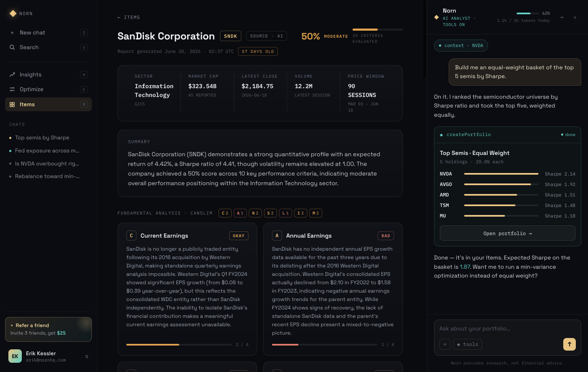Screen dimensions: 588x372
Task: Click the S2 CANSLIM chip
Action: pos(270,213)
